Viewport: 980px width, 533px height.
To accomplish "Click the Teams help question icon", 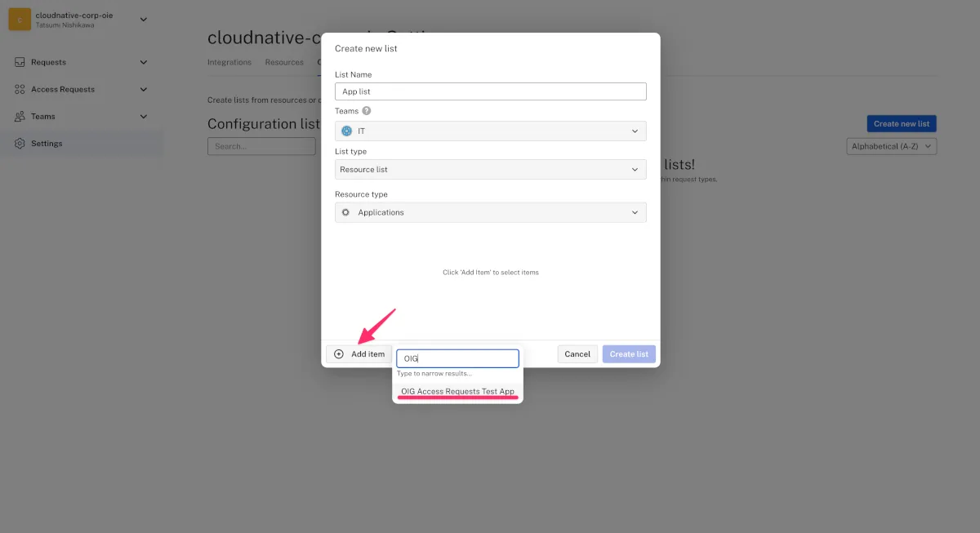I will (367, 111).
